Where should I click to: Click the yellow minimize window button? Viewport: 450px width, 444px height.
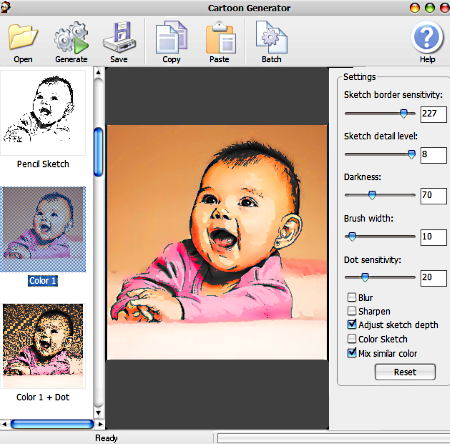(415, 8)
